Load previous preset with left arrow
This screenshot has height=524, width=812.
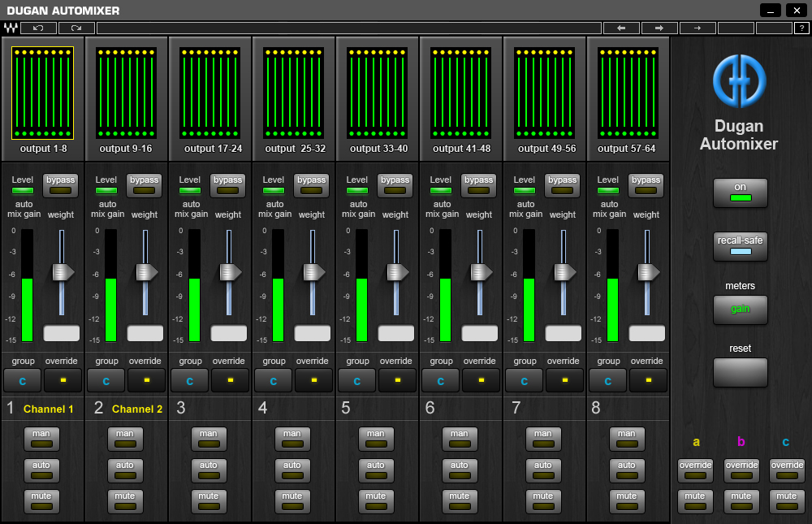[x=621, y=28]
